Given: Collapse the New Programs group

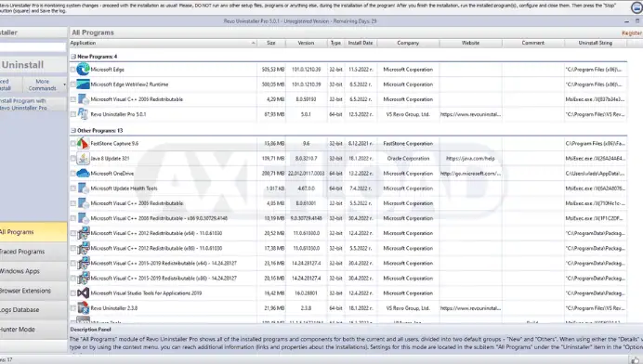Looking at the screenshot, I should point(73,57).
